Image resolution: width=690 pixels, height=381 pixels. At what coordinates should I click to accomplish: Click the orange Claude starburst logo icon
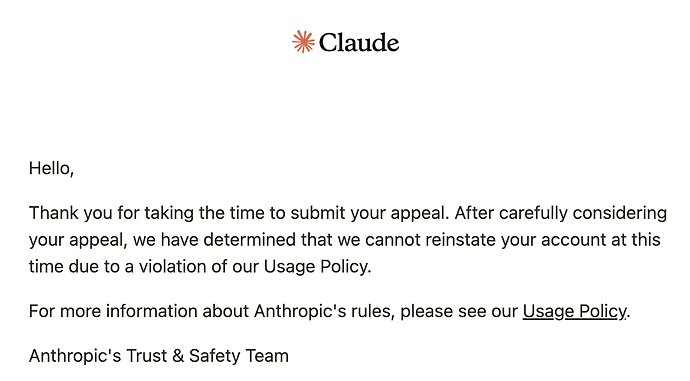click(x=303, y=42)
